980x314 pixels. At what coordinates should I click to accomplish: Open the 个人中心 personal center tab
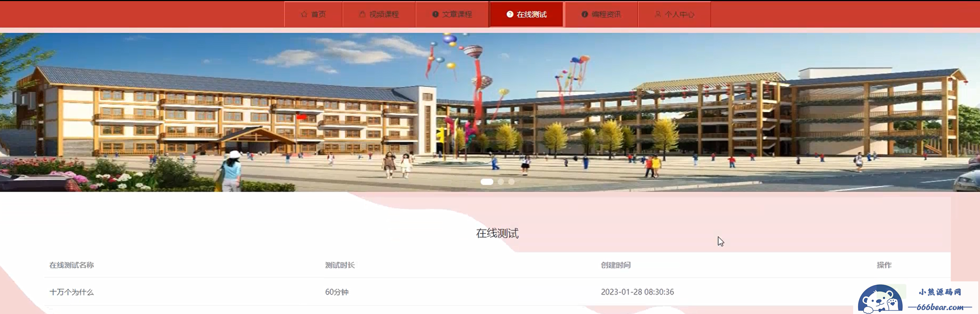coord(674,15)
